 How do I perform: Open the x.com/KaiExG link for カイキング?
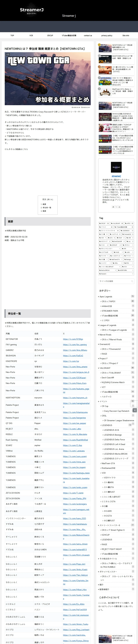73,355
